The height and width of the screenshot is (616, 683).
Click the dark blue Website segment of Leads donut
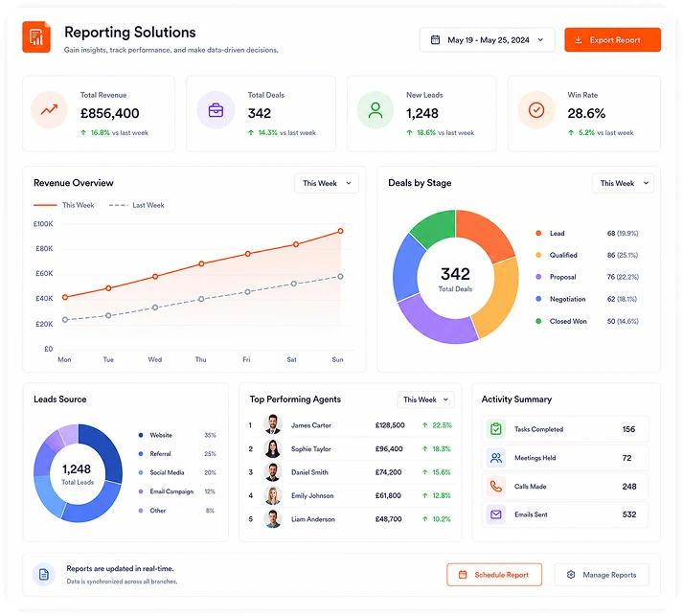pos(108,451)
